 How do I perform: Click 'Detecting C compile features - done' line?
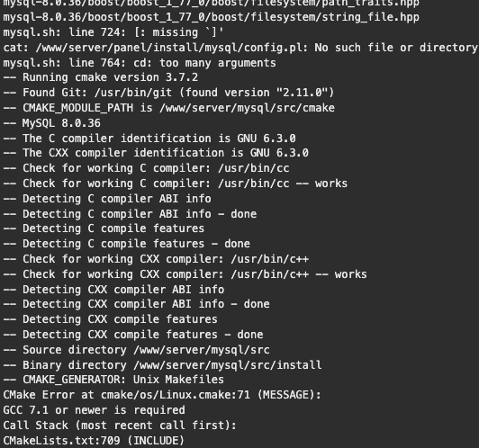[x=126, y=244]
